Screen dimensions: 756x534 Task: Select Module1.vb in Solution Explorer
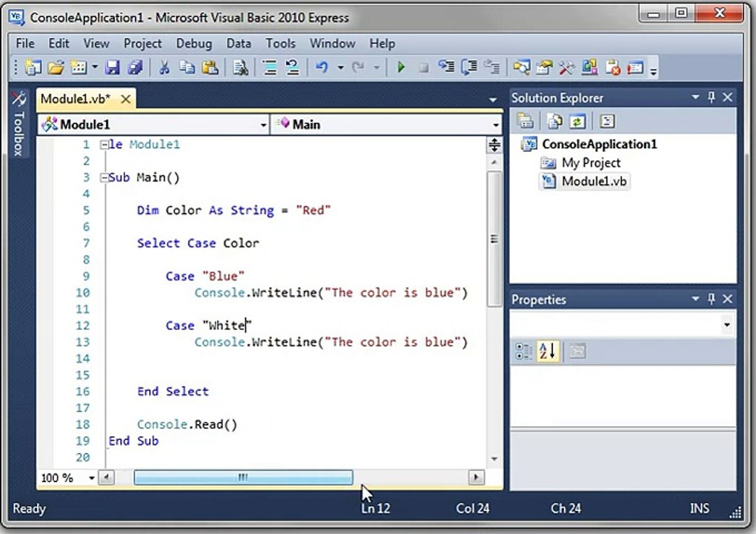pos(594,182)
